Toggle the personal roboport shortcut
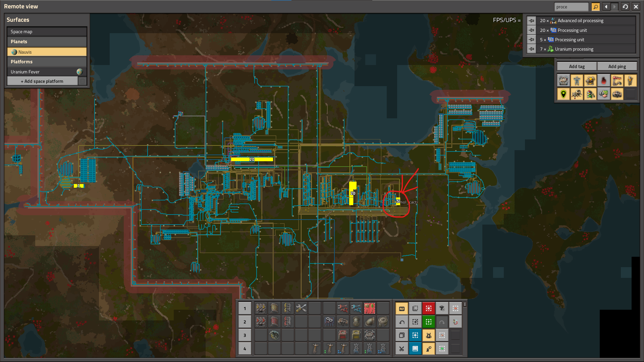 coord(429,335)
